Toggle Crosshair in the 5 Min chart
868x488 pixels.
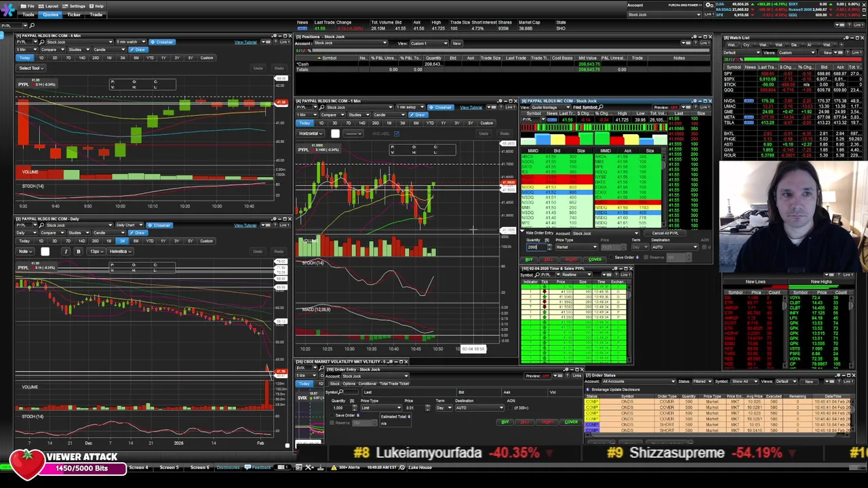click(161, 42)
